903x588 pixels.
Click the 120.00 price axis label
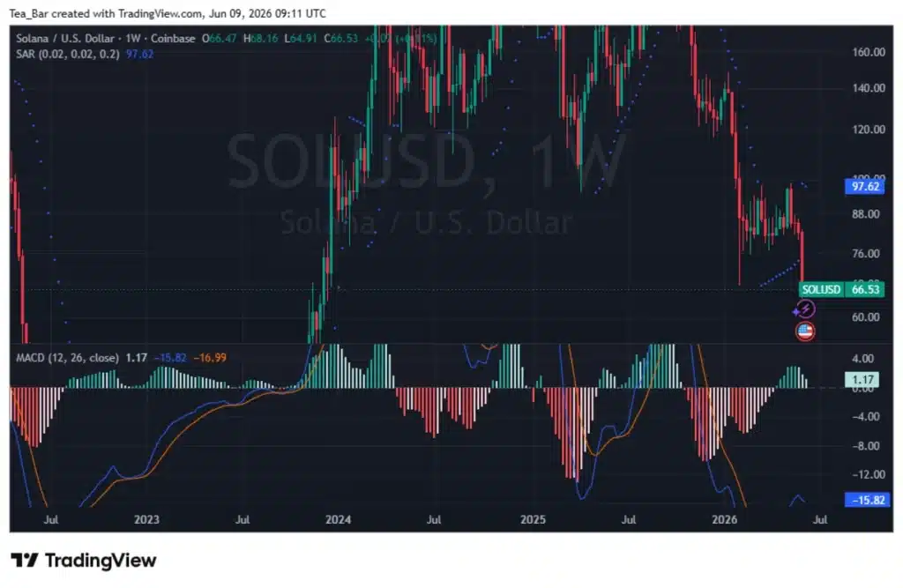click(x=869, y=130)
